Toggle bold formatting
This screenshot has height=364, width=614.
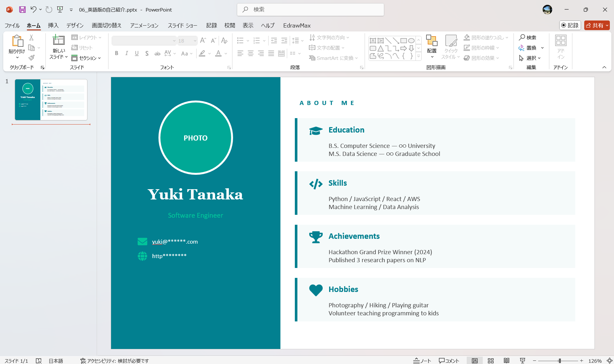click(117, 53)
